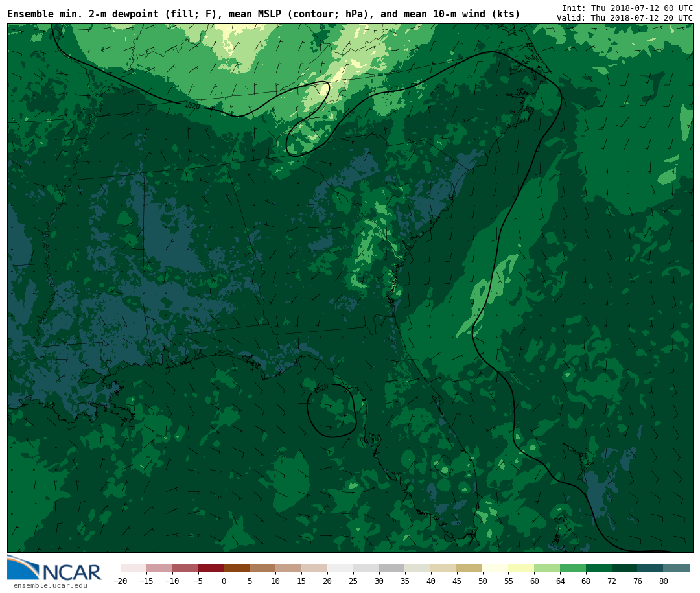Pick the teal swatch between 76 and 80
The width and height of the screenshot is (700, 593).
point(650,568)
